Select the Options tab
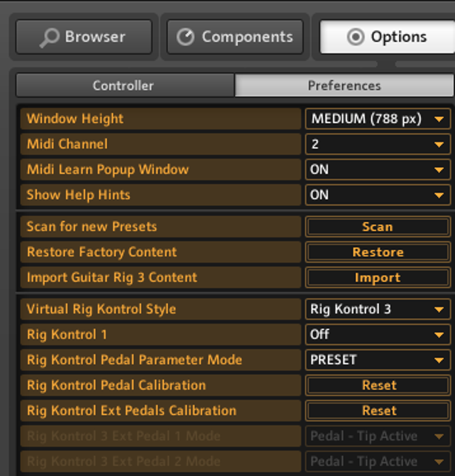455x476 pixels. click(x=387, y=37)
